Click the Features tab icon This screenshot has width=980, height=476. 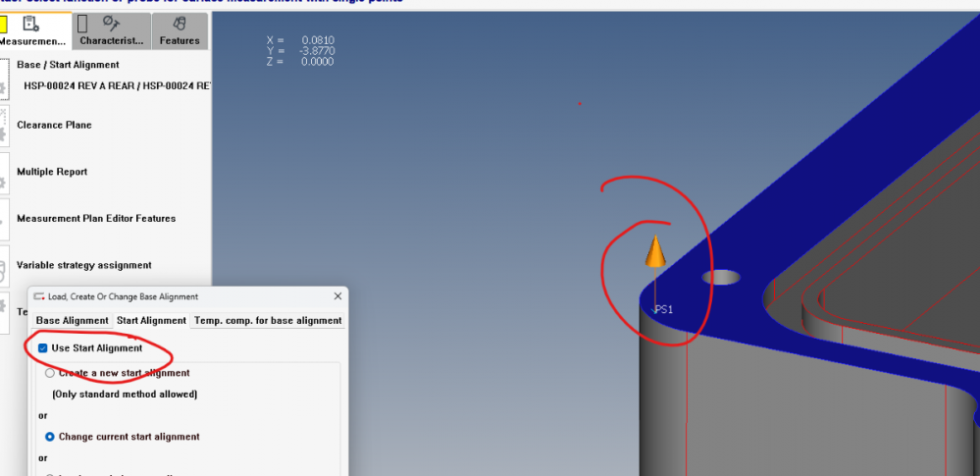pyautogui.click(x=180, y=24)
